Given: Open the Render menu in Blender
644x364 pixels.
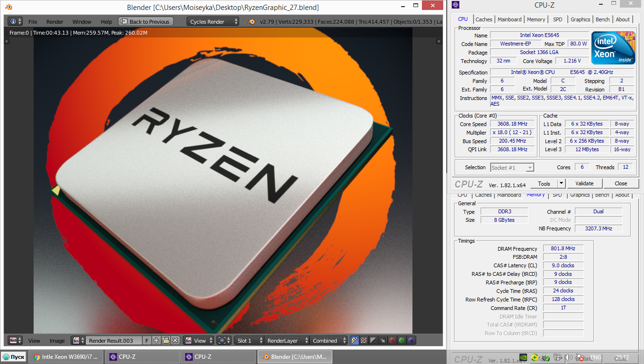Looking at the screenshot, I should coord(55,22).
